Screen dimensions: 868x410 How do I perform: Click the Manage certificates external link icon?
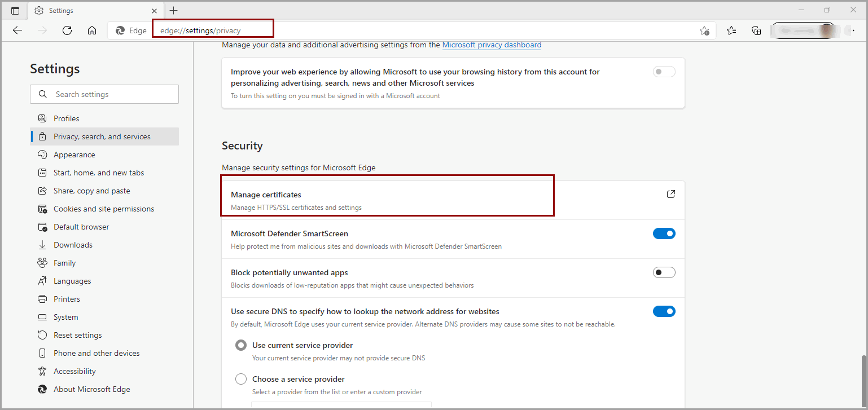point(670,194)
